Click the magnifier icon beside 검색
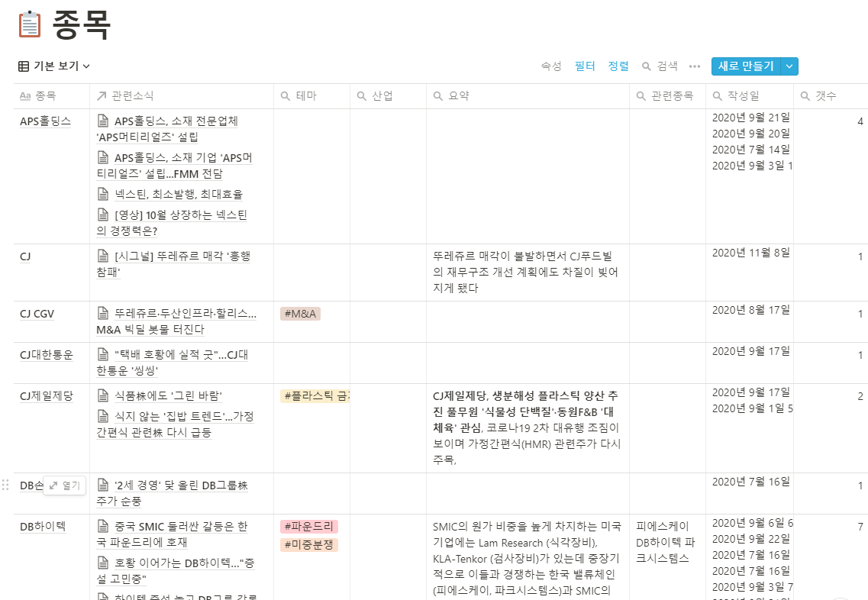The width and height of the screenshot is (868, 600). click(x=646, y=66)
